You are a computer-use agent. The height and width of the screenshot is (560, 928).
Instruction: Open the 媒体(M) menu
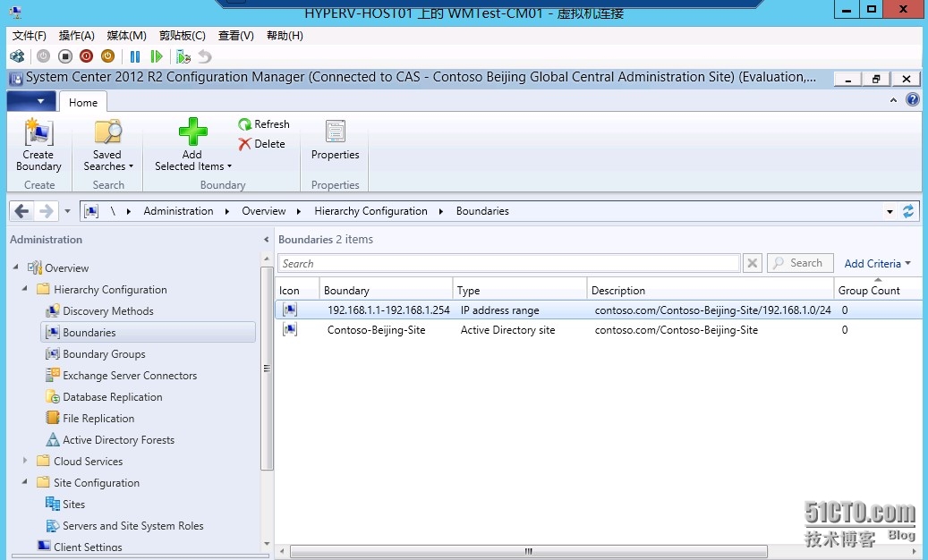[127, 36]
